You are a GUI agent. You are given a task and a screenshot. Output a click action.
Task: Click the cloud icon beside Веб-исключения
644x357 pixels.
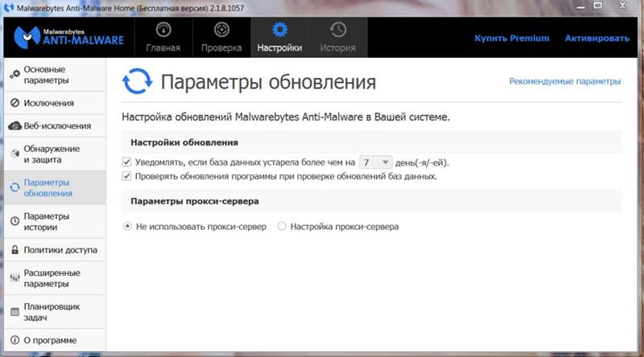(14, 125)
